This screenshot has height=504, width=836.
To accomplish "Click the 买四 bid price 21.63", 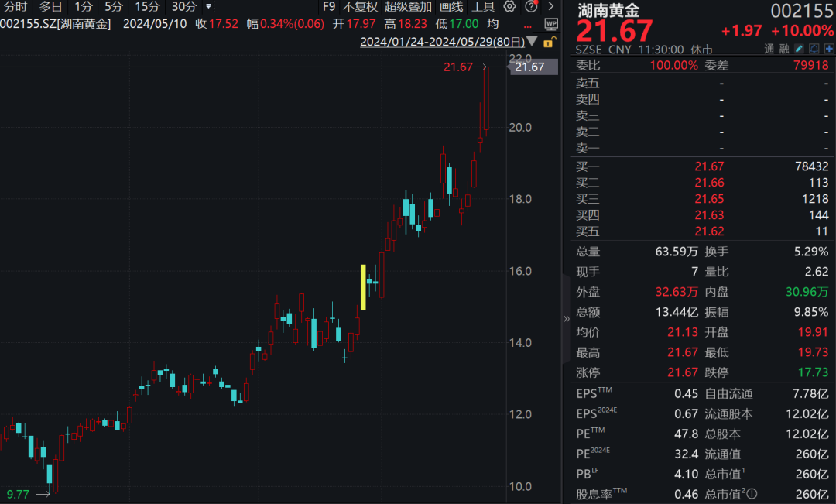I will pos(709,215).
